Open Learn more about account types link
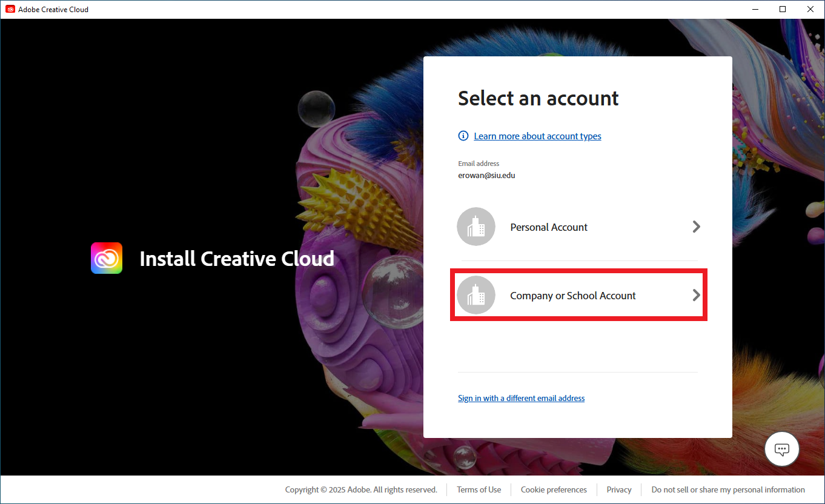This screenshot has width=825, height=504. pos(537,136)
